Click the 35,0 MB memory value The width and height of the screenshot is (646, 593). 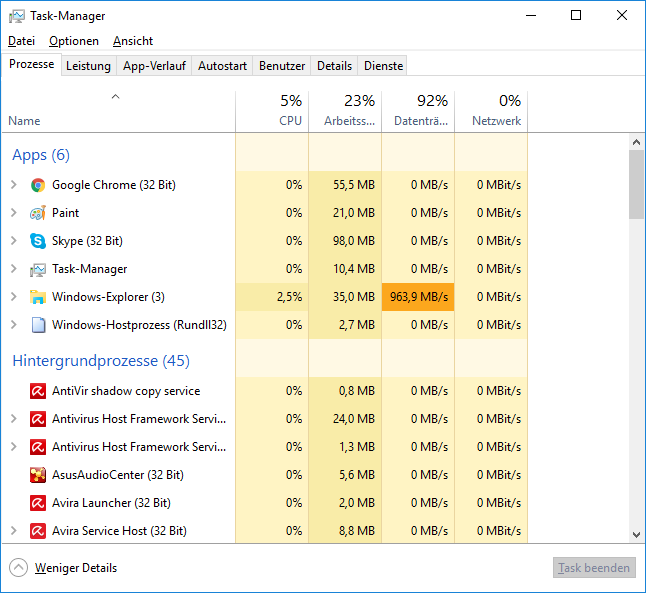pos(354,297)
